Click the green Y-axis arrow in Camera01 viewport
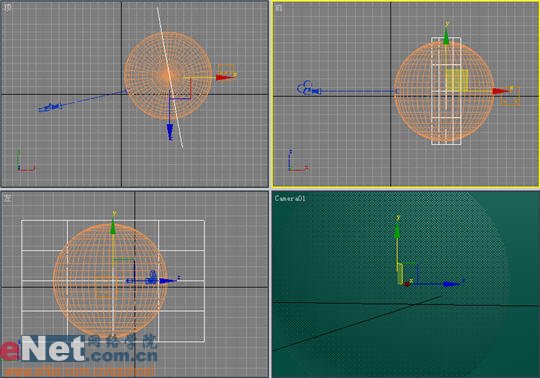540x378 pixels. click(x=397, y=231)
